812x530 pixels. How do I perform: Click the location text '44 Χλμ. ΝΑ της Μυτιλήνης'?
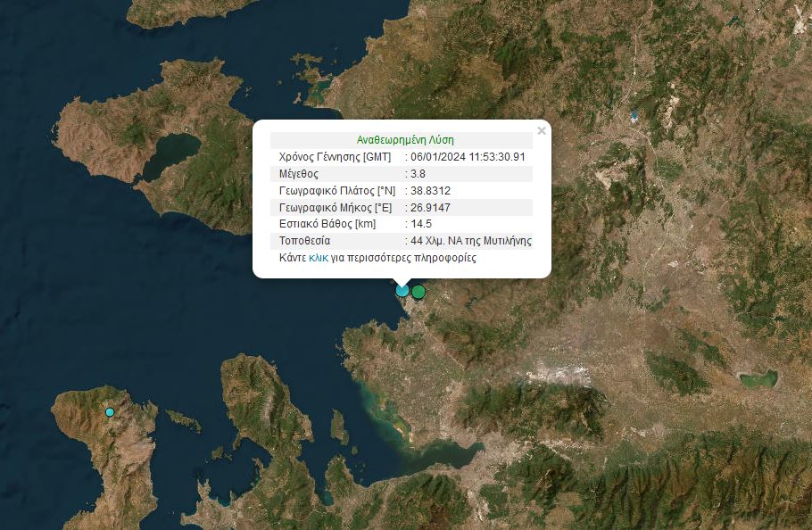[x=471, y=241]
